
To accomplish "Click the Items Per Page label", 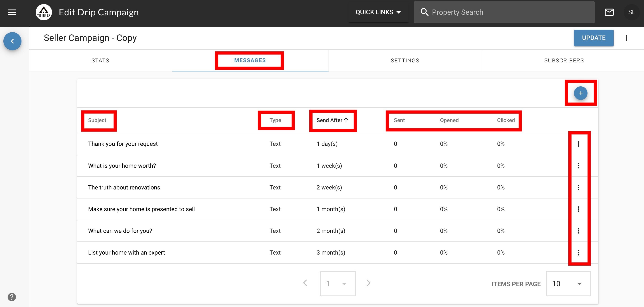I will pos(516,284).
